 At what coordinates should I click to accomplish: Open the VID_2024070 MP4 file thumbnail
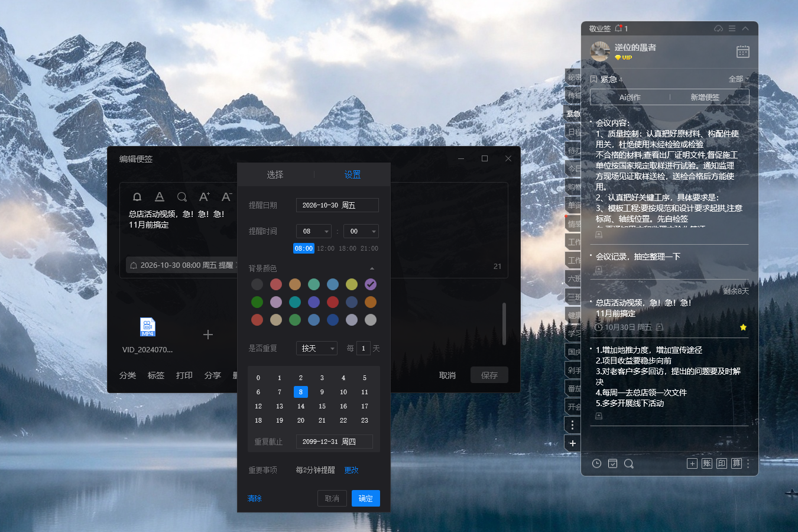148,327
